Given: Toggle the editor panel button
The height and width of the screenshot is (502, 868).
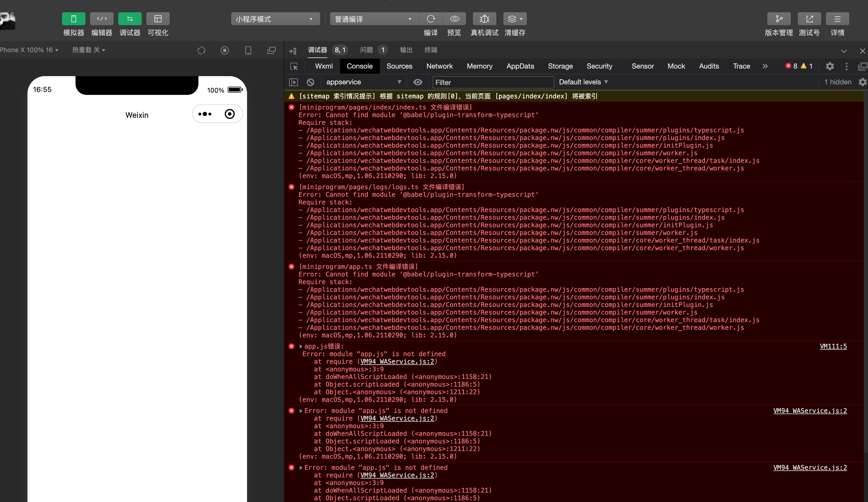Looking at the screenshot, I should click(102, 19).
